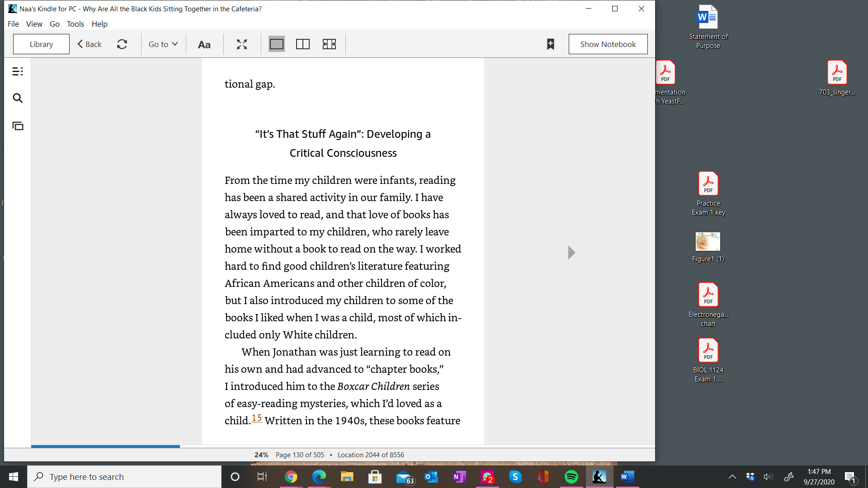Switch to the Kindle app on the taskbar
This screenshot has height=488, width=868.
599,477
